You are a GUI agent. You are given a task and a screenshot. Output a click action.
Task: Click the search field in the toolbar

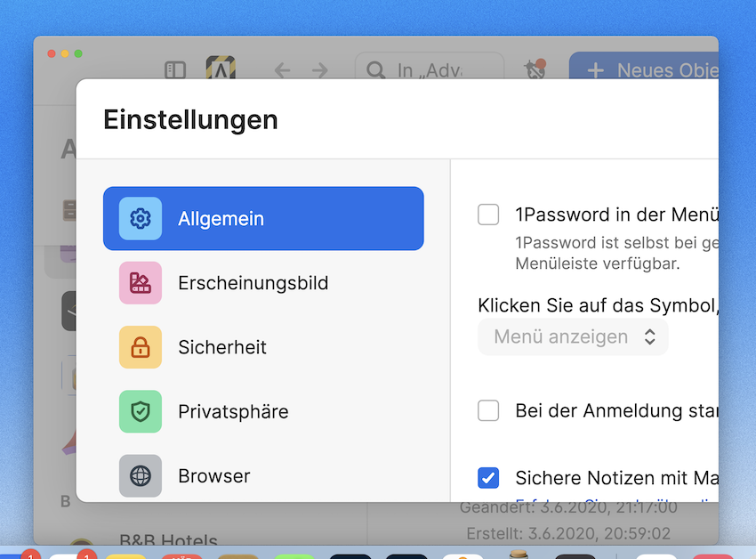click(x=430, y=70)
